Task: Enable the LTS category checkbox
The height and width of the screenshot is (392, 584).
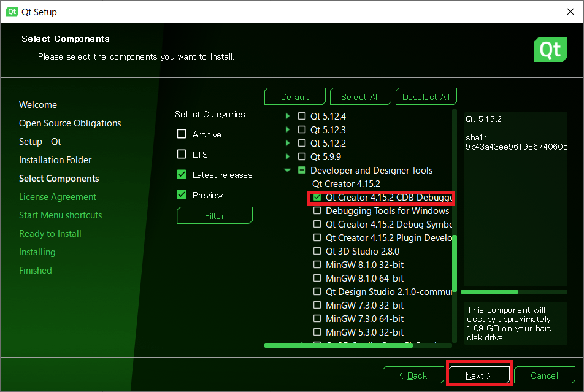Action: pyautogui.click(x=182, y=154)
